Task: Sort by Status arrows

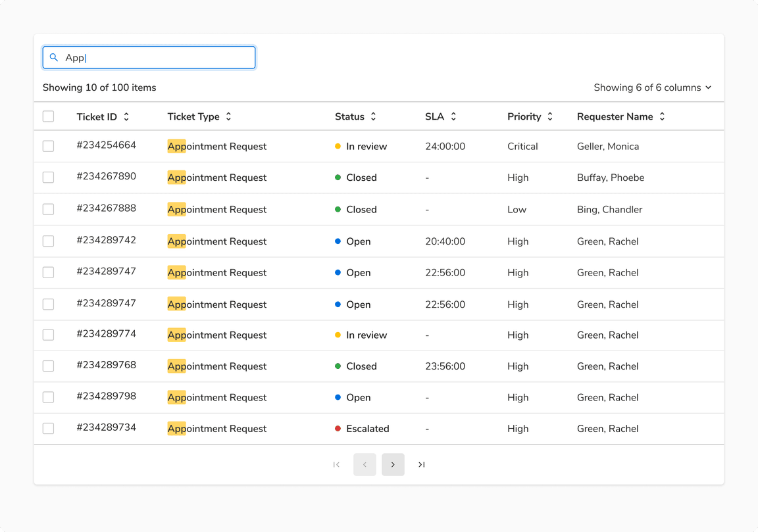Action: pyautogui.click(x=373, y=116)
